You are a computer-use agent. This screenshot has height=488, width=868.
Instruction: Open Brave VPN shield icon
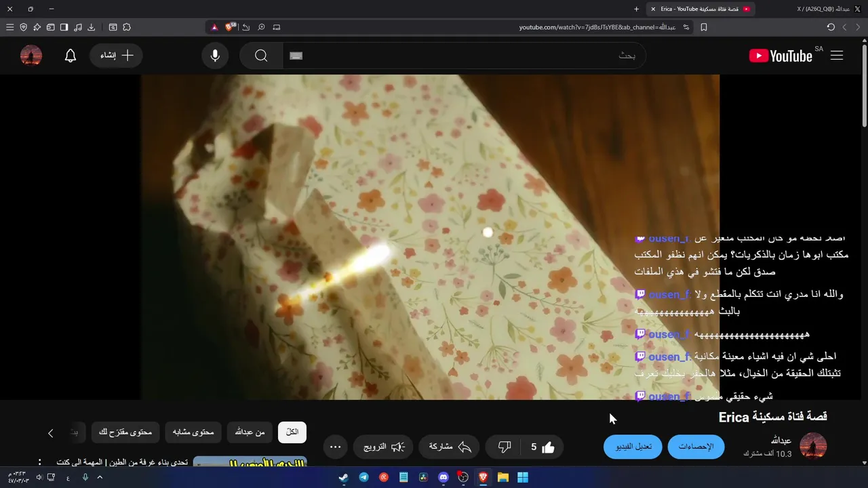click(x=23, y=27)
